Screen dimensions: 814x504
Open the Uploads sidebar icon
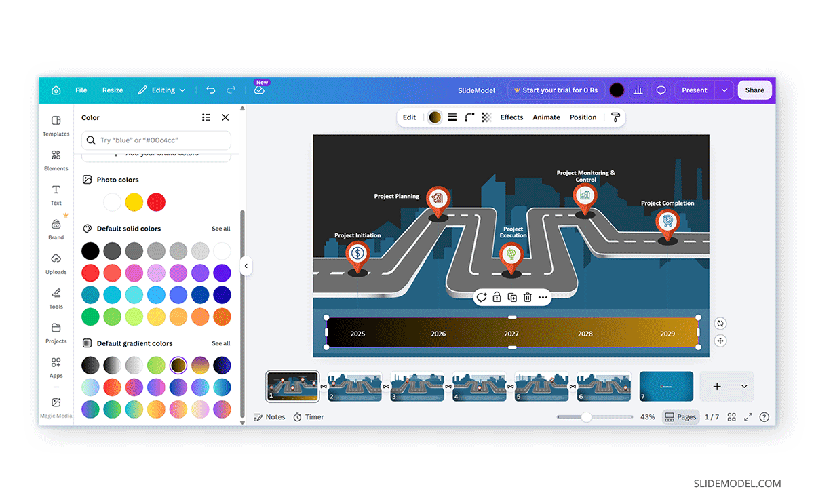point(56,264)
